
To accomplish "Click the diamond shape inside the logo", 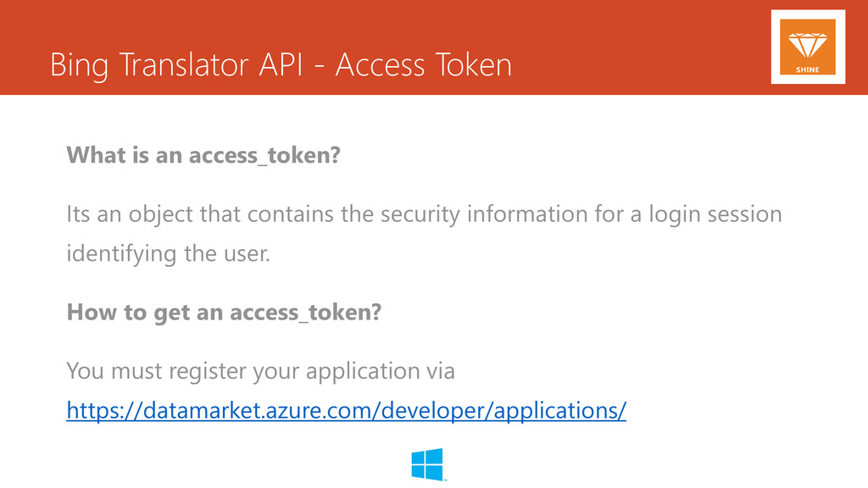I will coord(808,46).
